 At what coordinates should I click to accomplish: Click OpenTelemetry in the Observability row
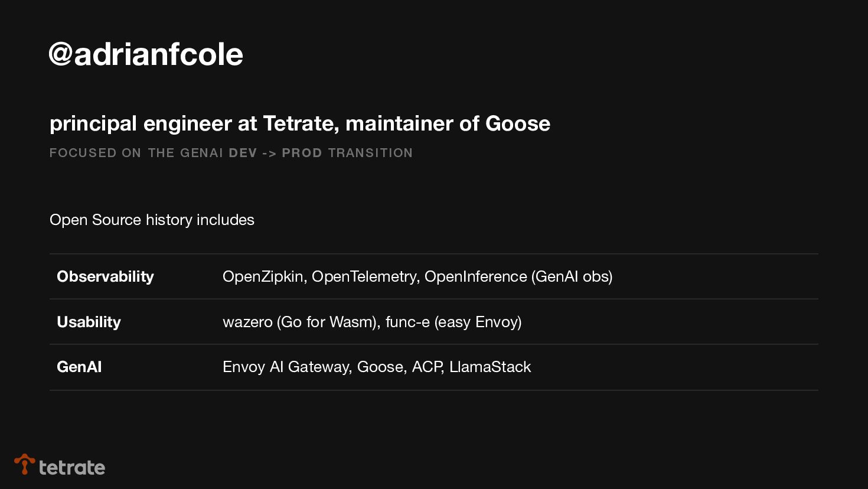(x=364, y=276)
